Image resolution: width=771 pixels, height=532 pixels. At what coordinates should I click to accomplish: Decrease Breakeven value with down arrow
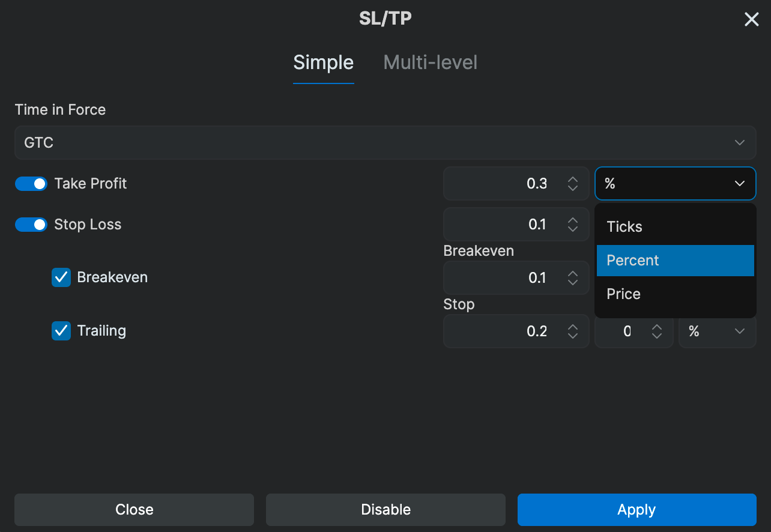coord(573,282)
